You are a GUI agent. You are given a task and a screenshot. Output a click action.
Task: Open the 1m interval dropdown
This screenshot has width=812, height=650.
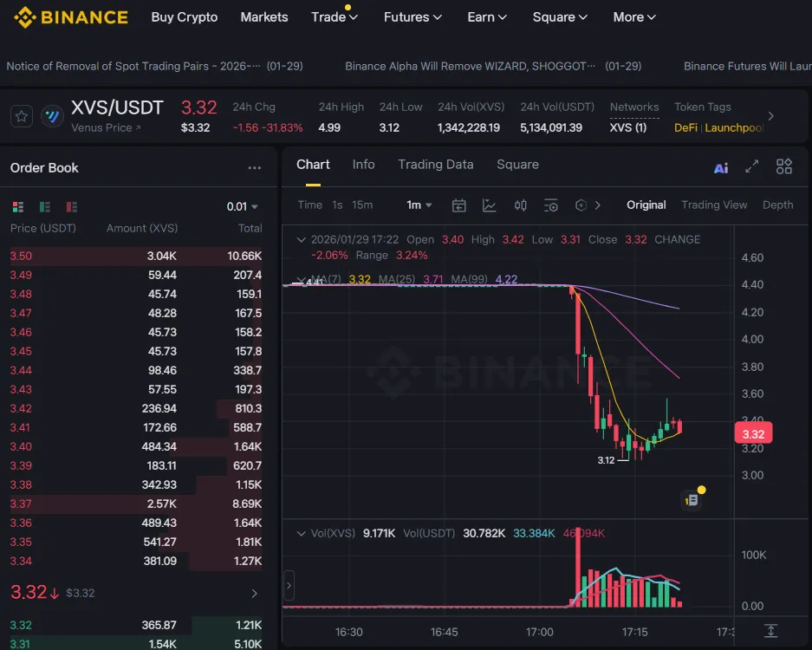419,205
